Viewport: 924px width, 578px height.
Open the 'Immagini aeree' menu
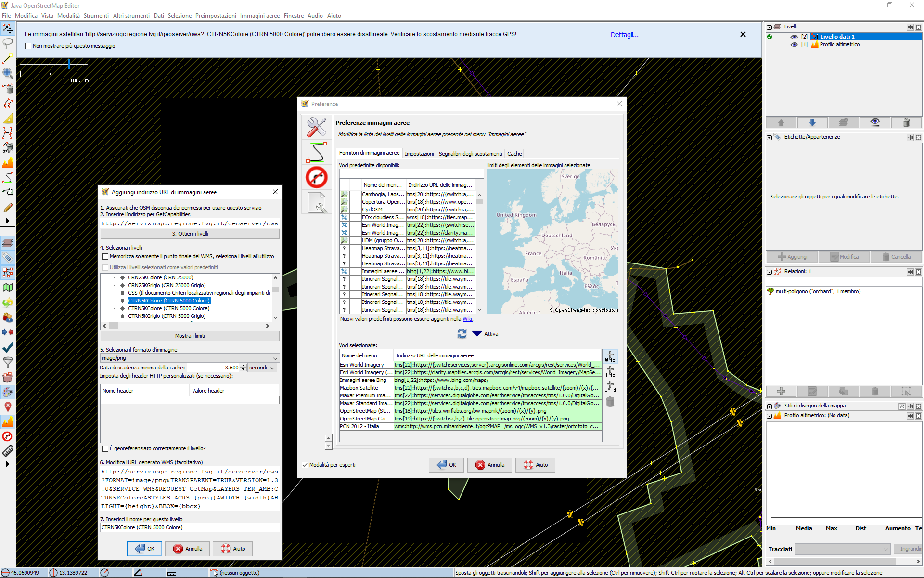[259, 16]
